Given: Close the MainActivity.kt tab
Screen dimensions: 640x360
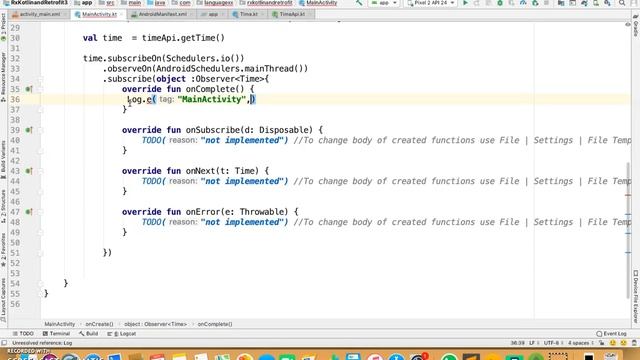Looking at the screenshot, I should (x=121, y=15).
